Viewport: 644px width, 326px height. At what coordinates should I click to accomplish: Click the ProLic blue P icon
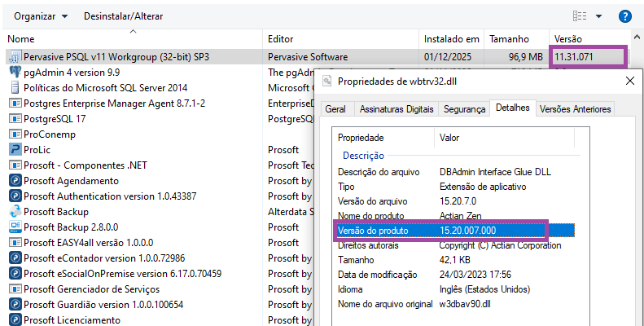pos(15,150)
